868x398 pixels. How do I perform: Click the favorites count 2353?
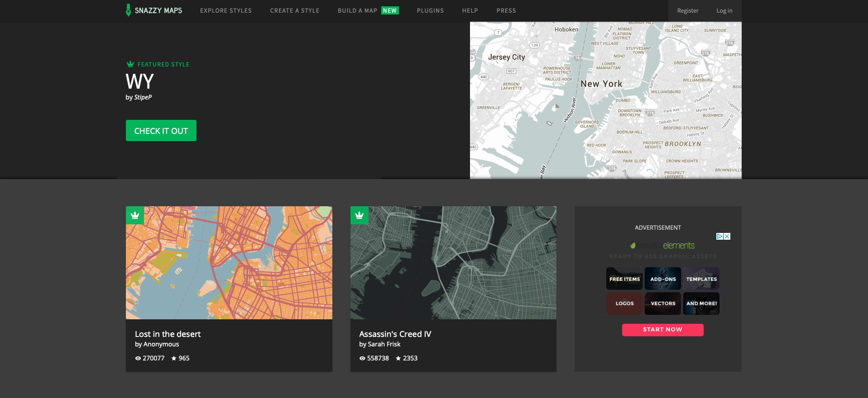(x=410, y=358)
